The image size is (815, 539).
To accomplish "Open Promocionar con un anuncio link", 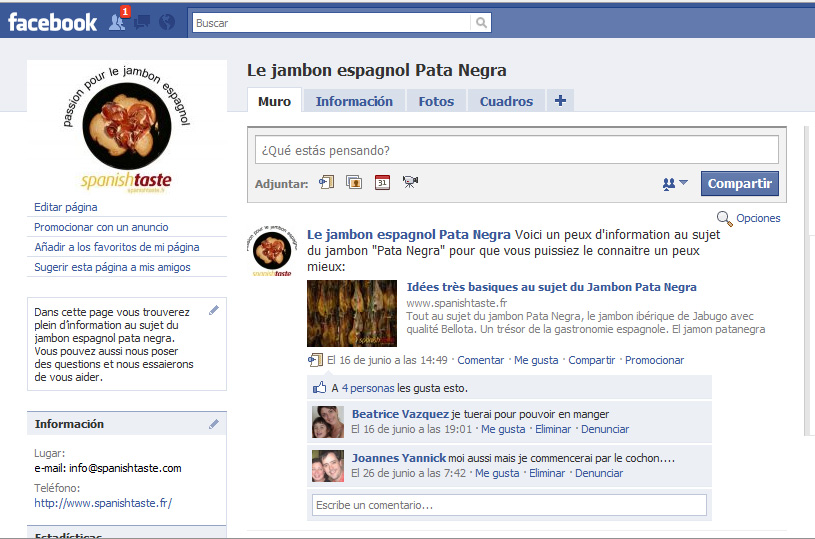I will click(101, 227).
